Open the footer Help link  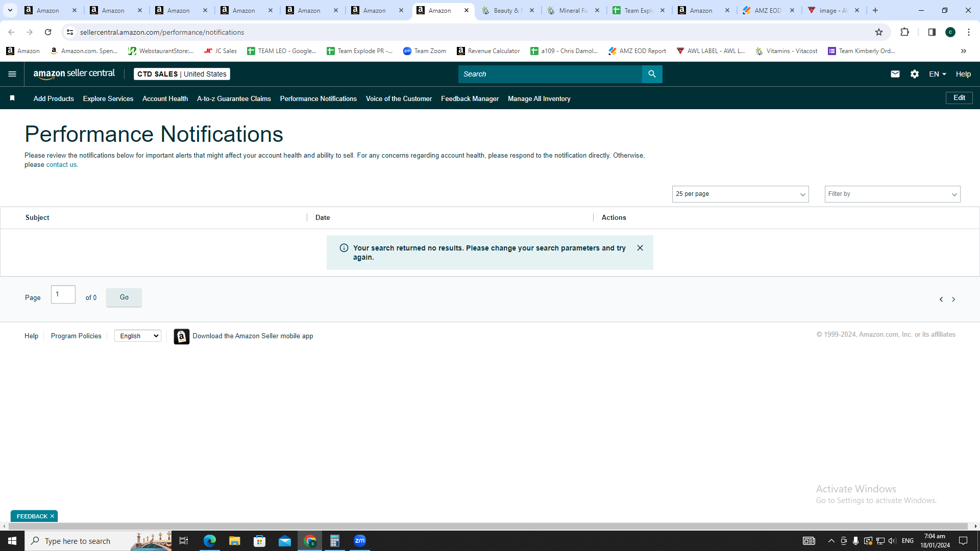tap(31, 336)
